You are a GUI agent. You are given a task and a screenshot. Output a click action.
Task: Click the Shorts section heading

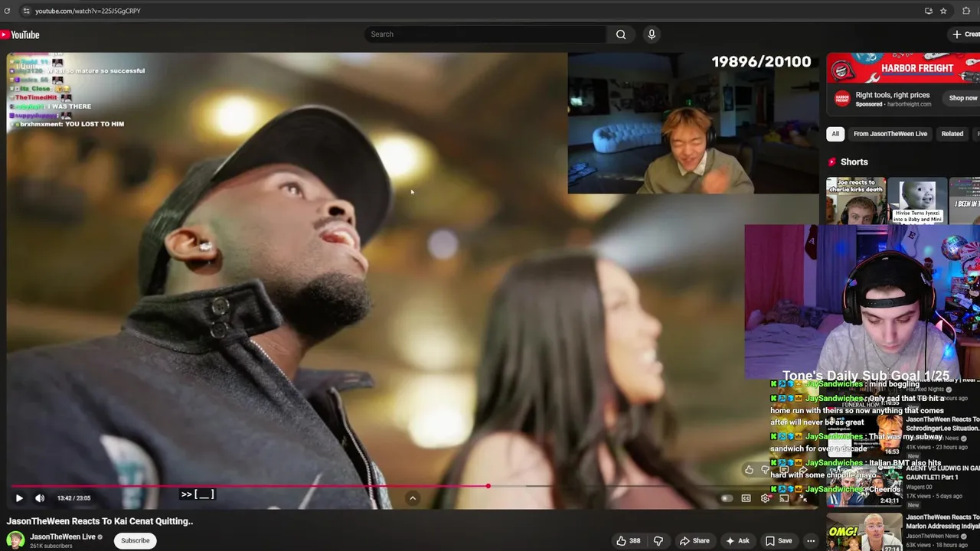[854, 161]
